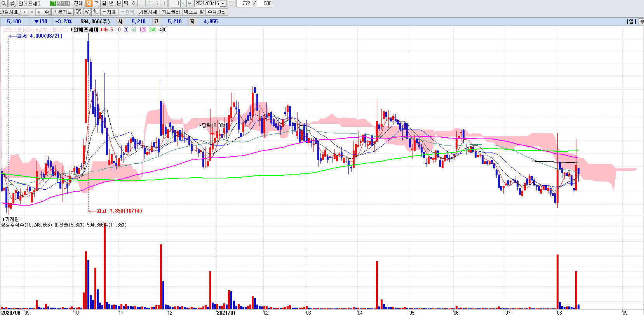This screenshot has height=315, width=644.
Task: Click the 기본차트 button
Action: point(62,12)
